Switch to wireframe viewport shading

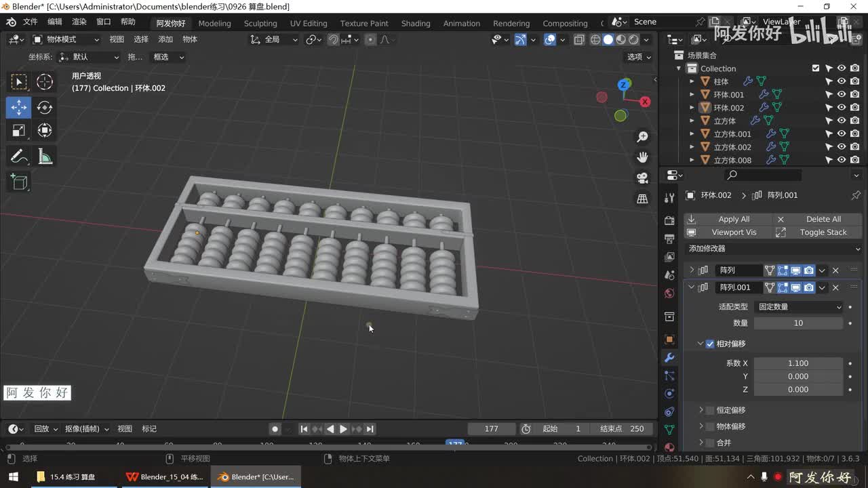tap(595, 40)
